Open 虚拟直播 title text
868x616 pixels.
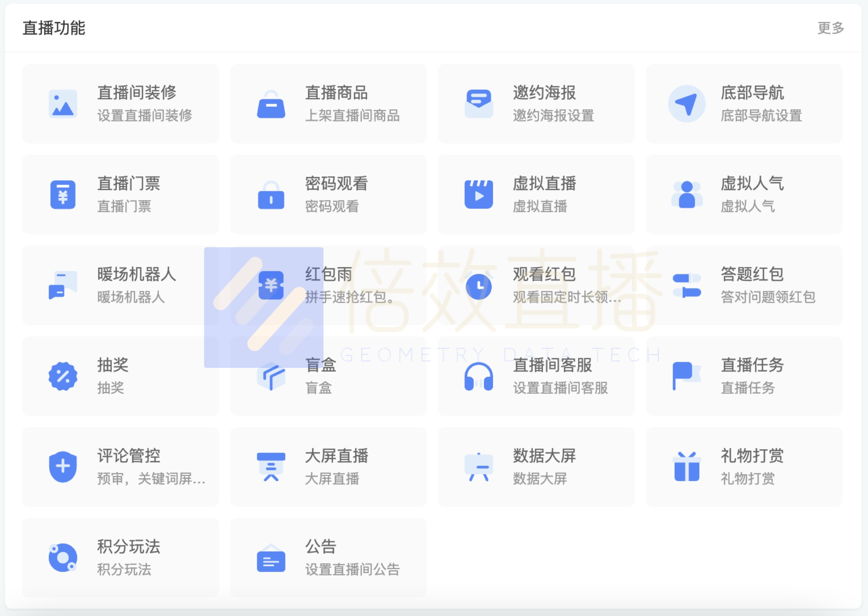tap(544, 183)
